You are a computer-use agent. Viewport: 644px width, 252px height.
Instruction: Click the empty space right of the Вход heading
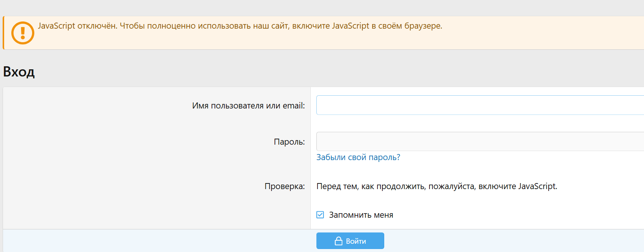pos(302,72)
